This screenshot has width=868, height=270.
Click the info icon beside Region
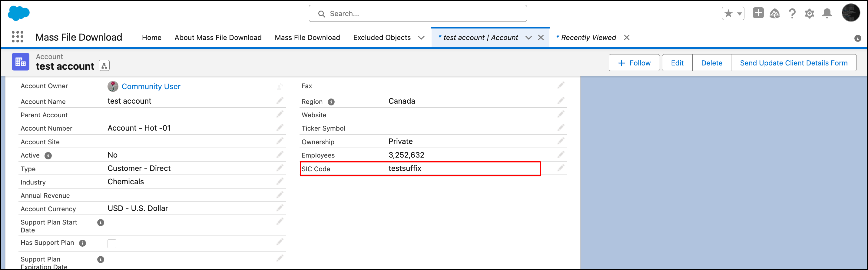331,102
